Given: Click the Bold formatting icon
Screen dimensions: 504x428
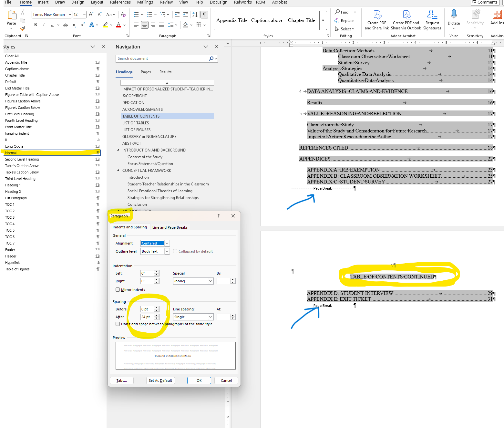Looking at the screenshot, I should 36,25.
